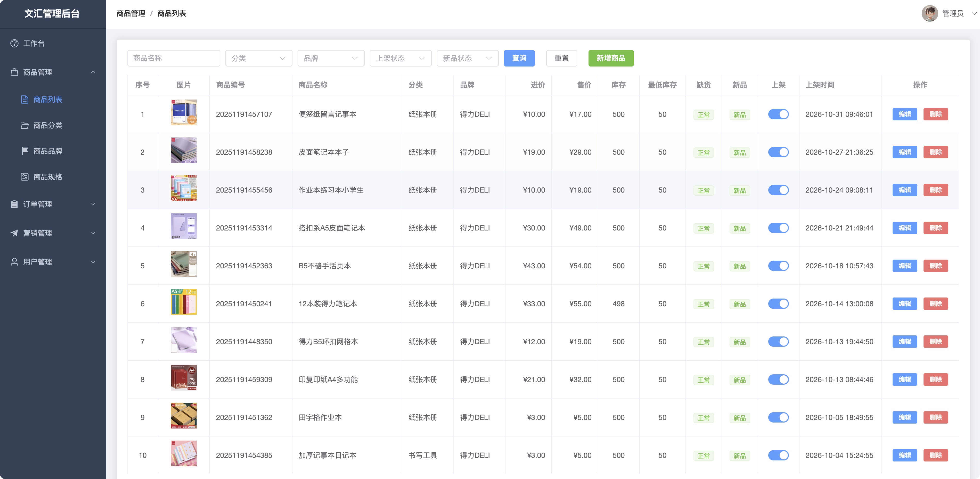Select 商品规格 in the sidebar

click(53, 177)
